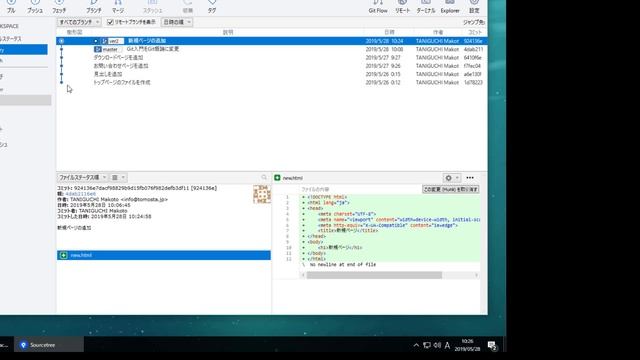Click commit hash 6410f6e
Viewport: 640px width, 360px height.
coord(473,58)
